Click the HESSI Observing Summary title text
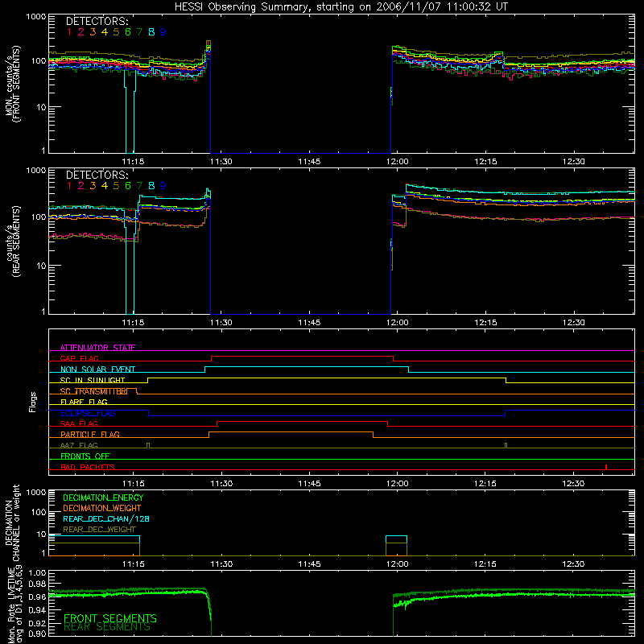 [x=341, y=6]
